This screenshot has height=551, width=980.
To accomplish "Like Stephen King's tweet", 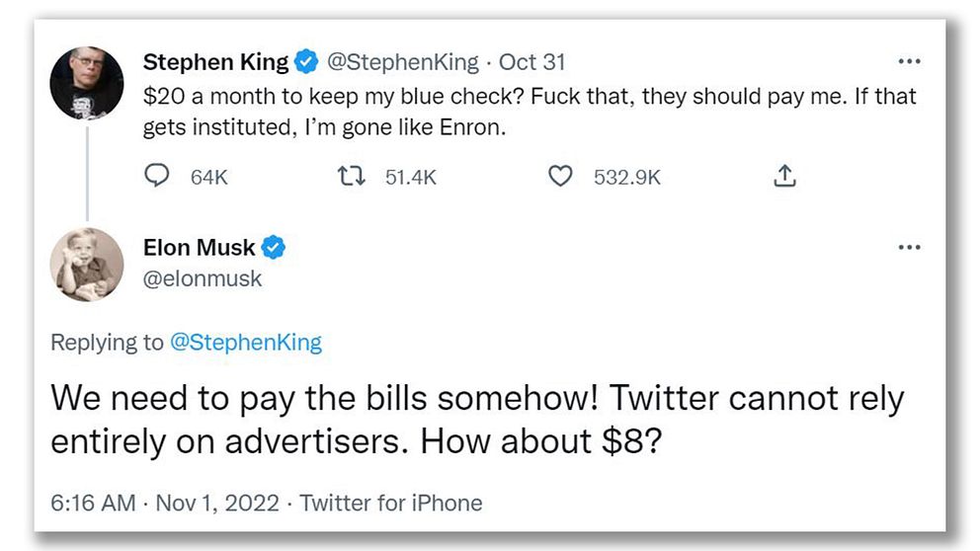I will click(560, 177).
